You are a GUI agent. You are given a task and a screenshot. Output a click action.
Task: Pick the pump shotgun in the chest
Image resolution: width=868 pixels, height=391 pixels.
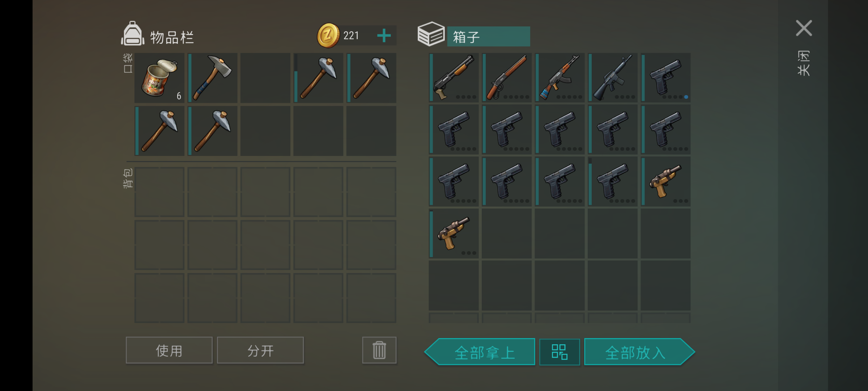(454, 77)
